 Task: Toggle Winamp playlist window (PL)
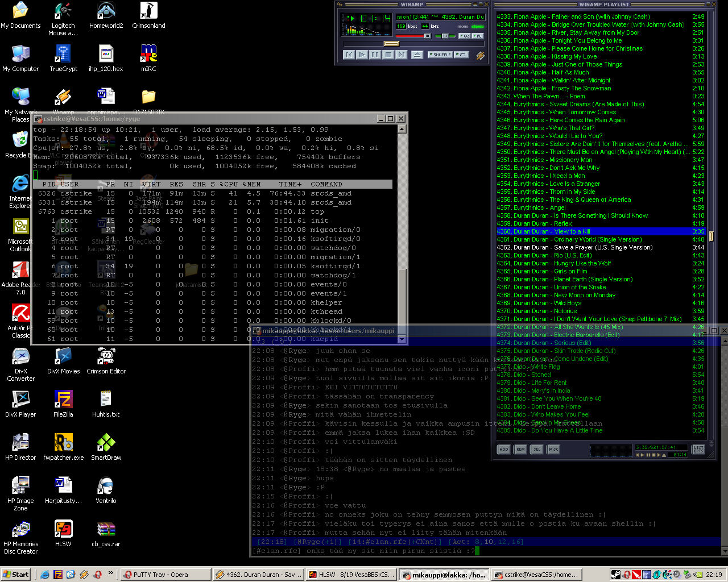click(x=478, y=36)
